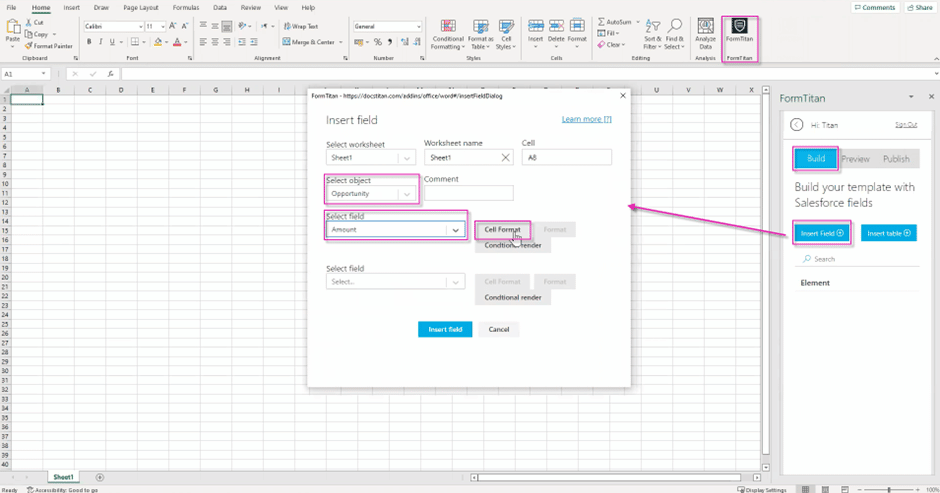940x493 pixels.
Task: Toggle Align Right for cell text
Action: [227, 42]
